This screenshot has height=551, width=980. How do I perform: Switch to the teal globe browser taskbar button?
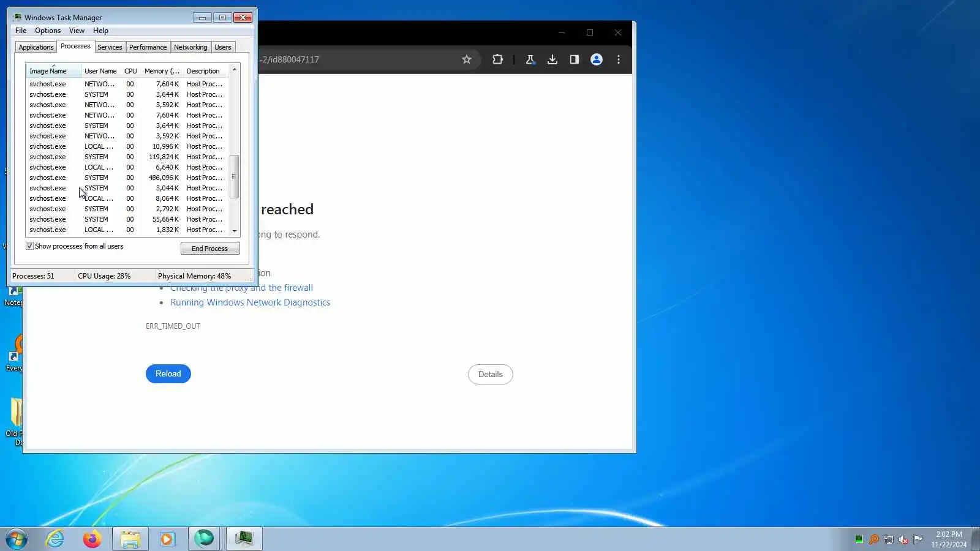pos(205,539)
